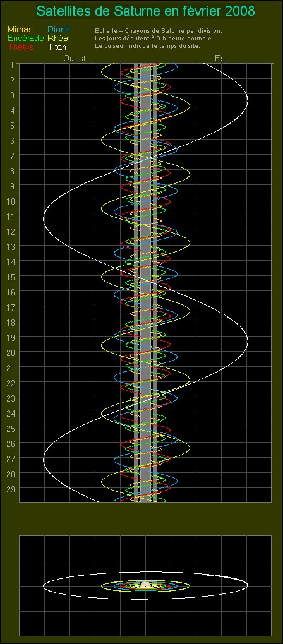Click the Ouest axis label
The width and height of the screenshot is (283, 644).
75,58
